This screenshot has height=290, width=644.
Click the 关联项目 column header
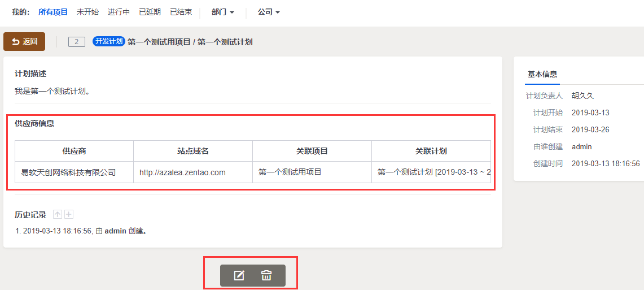312,151
